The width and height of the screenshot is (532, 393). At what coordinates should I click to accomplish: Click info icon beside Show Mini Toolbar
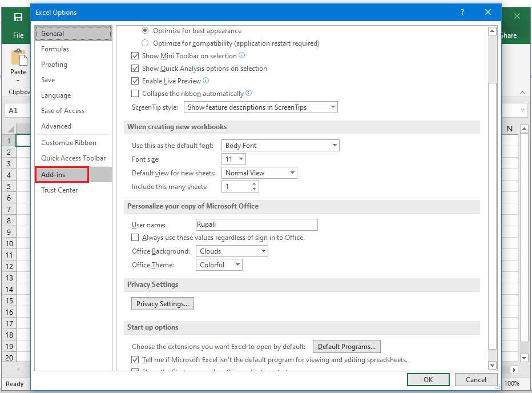click(241, 55)
